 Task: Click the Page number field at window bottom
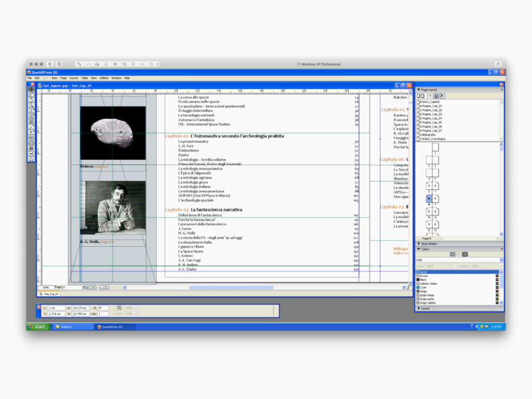(72, 287)
